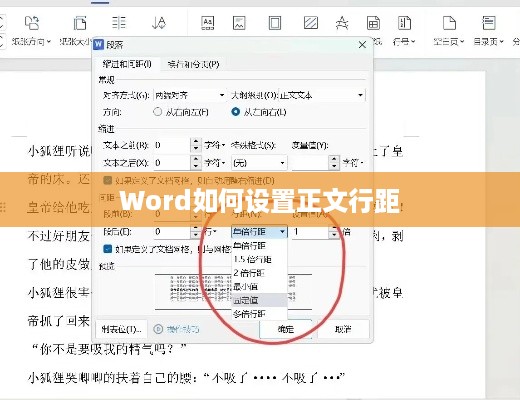
Task: Choose 多倍行距 from the line spacing list
Action: (x=259, y=314)
